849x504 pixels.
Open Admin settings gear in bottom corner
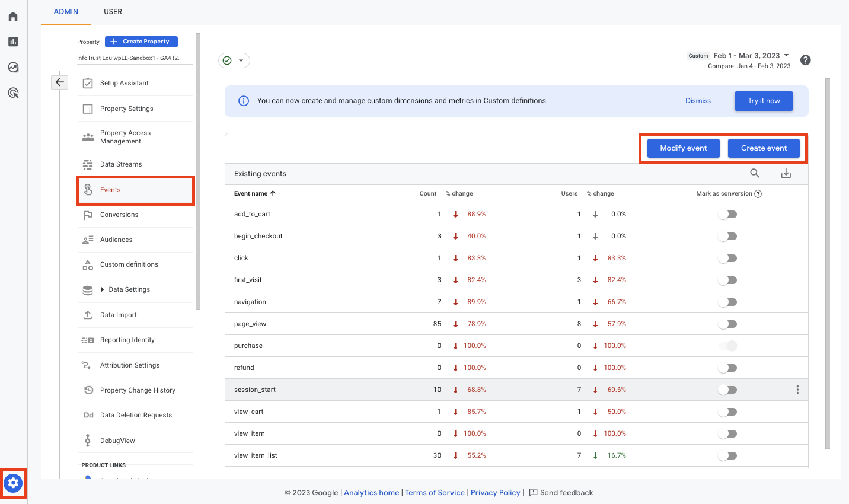tap(13, 484)
